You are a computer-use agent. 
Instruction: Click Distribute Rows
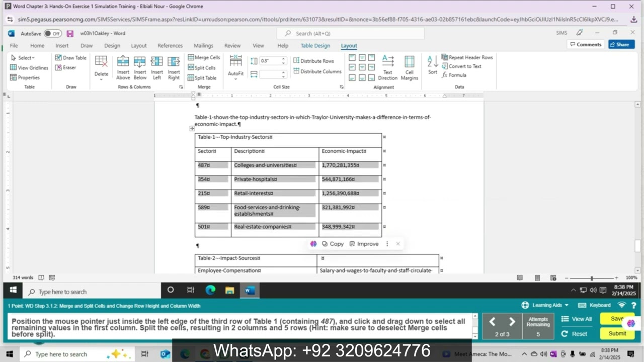313,61
